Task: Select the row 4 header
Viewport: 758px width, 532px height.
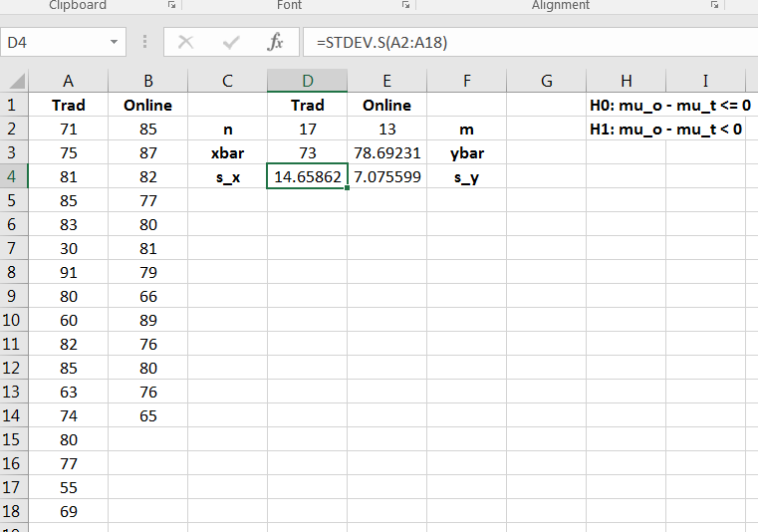Action: click(x=14, y=176)
